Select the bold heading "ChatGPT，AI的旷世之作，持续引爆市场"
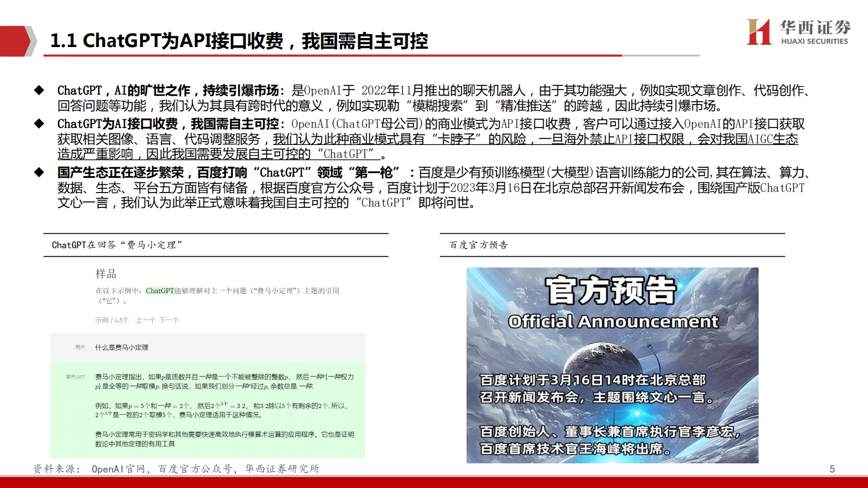The height and width of the screenshot is (488, 868). [x=168, y=91]
